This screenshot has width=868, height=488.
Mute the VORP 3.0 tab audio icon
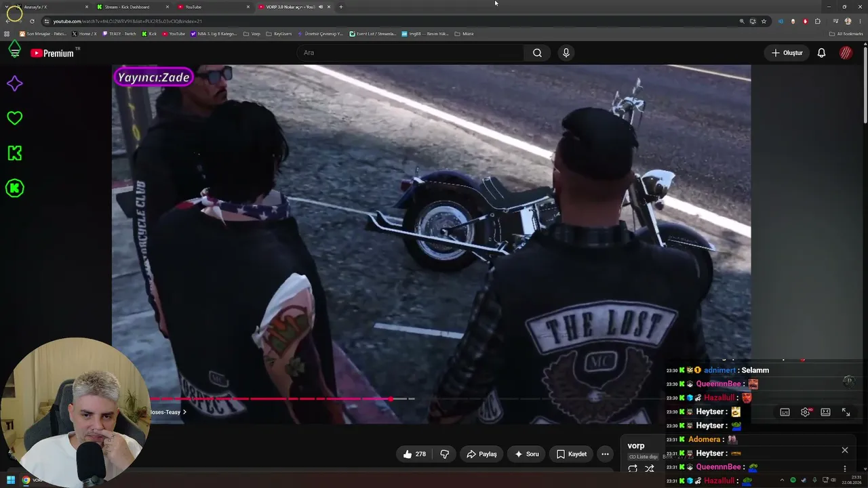tap(321, 7)
